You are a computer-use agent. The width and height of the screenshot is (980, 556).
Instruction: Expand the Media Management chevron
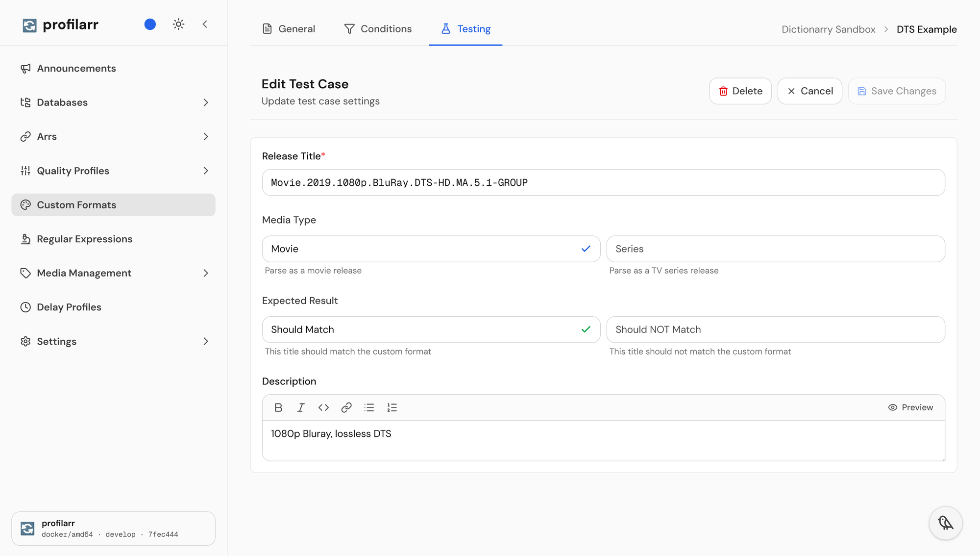pos(206,273)
